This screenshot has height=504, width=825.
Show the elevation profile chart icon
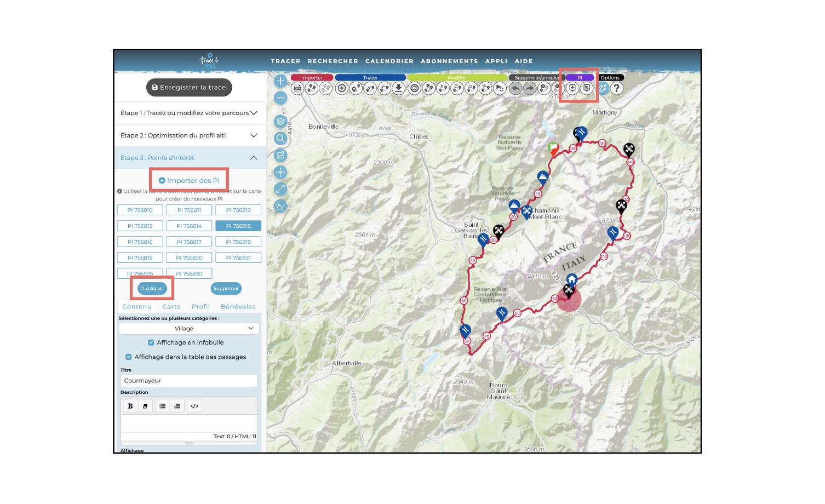pos(280,206)
